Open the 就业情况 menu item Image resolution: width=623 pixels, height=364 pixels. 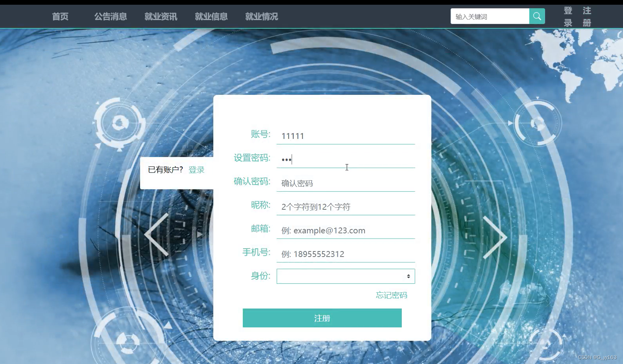tap(262, 17)
